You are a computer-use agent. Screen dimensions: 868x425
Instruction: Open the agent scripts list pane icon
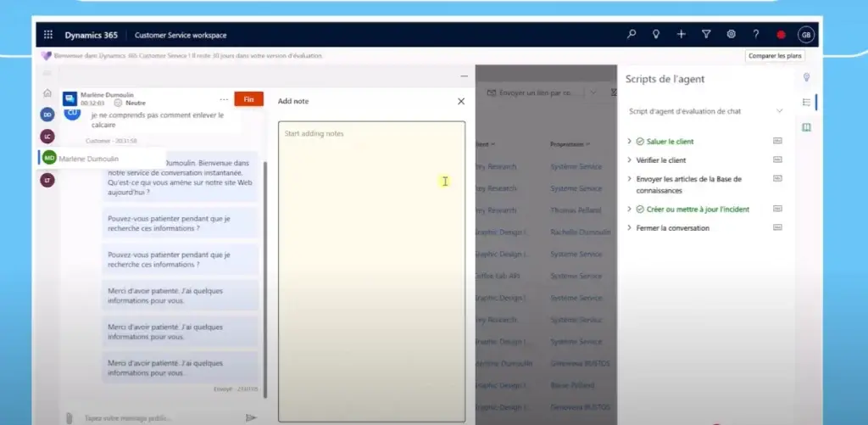point(807,103)
